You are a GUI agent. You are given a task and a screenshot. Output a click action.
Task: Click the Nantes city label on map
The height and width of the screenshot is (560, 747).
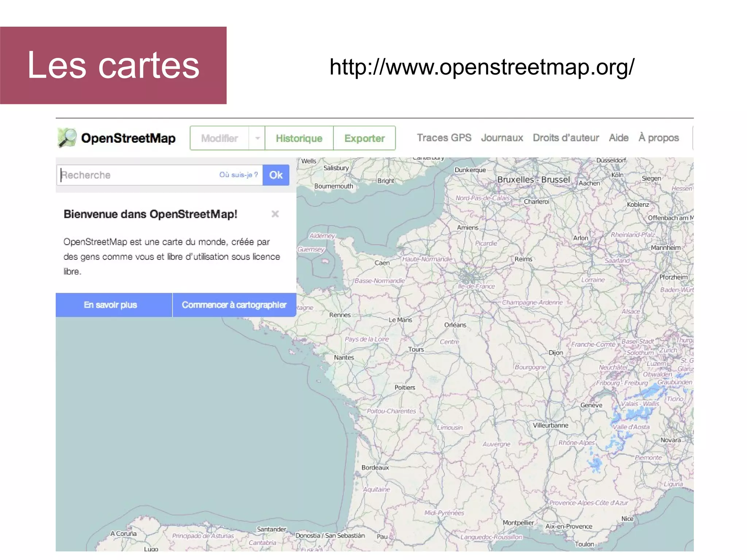click(344, 358)
